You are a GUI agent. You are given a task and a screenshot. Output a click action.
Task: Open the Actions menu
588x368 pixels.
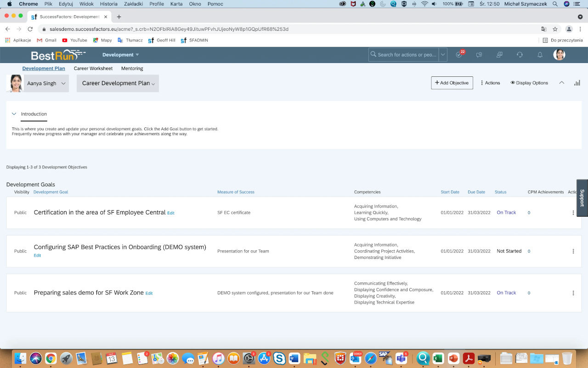coord(490,83)
